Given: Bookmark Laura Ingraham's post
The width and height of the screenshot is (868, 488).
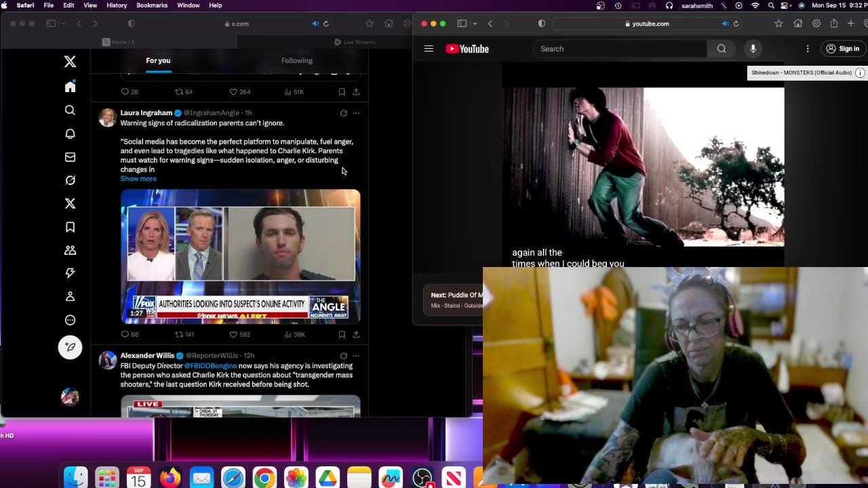Looking at the screenshot, I should pyautogui.click(x=342, y=334).
